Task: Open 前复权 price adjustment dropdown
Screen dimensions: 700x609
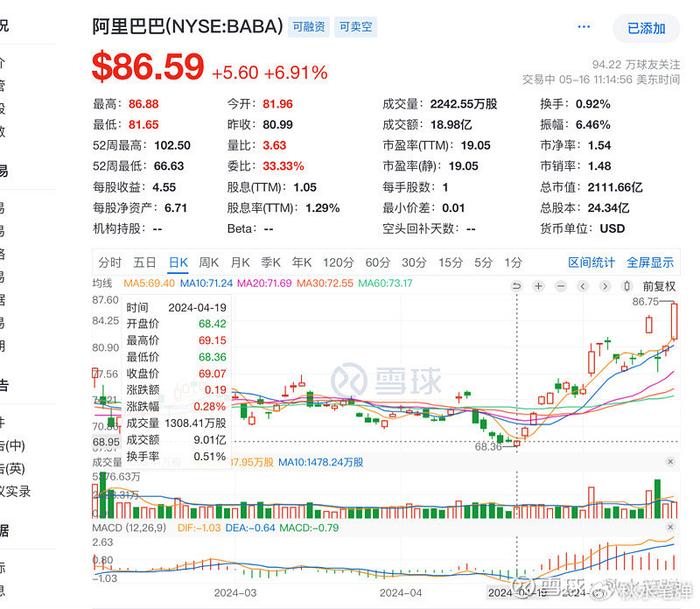Action: click(x=659, y=286)
